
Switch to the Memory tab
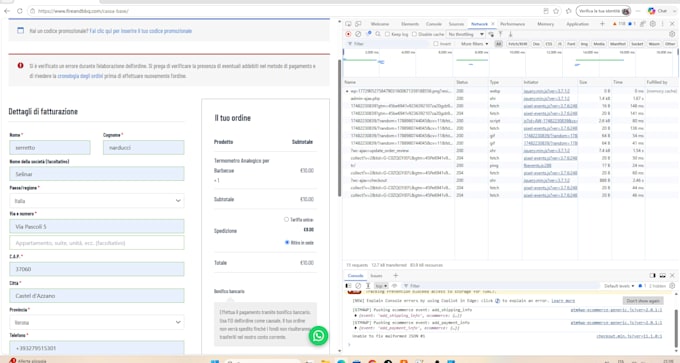coord(546,24)
